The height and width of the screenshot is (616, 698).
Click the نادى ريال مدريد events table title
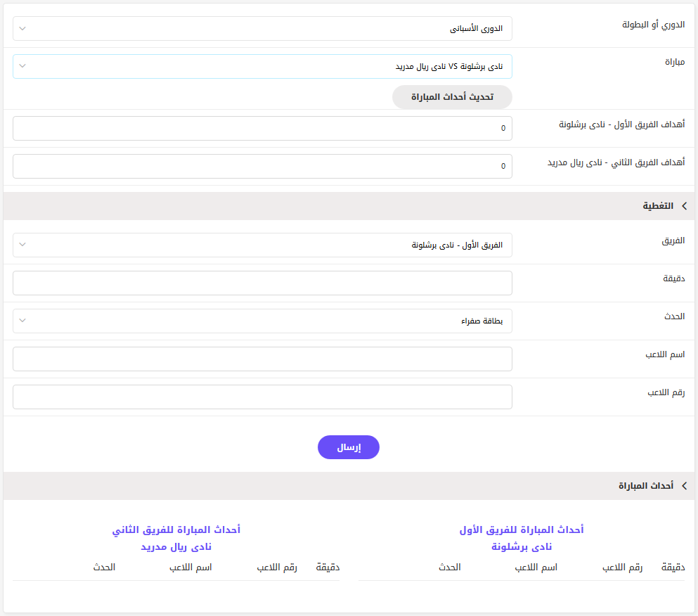pyautogui.click(x=176, y=546)
